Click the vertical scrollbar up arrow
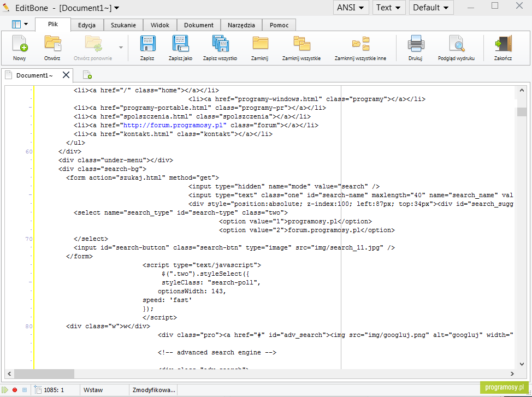 (522, 90)
